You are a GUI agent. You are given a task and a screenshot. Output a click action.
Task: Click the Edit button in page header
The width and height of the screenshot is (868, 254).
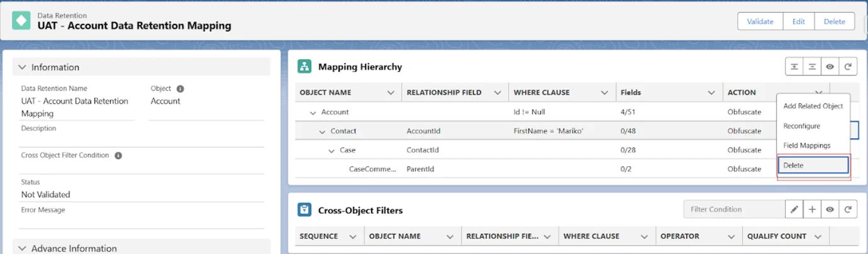pos(798,21)
